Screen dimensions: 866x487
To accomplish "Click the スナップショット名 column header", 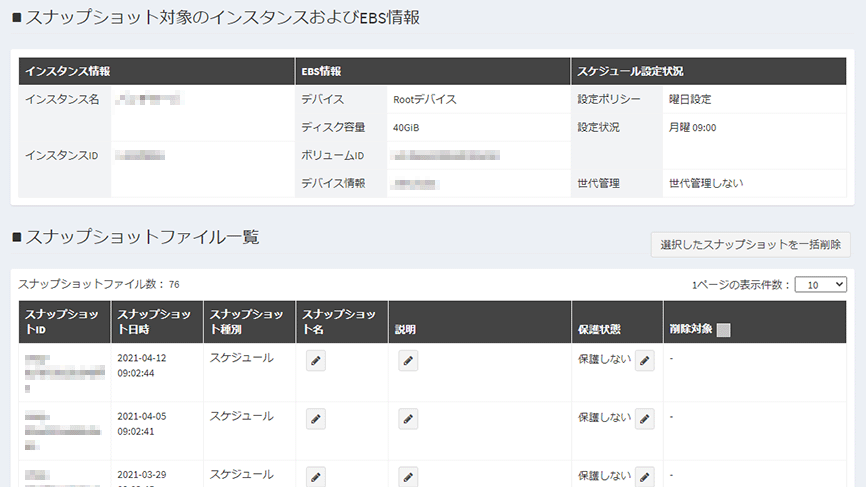I will click(340, 322).
